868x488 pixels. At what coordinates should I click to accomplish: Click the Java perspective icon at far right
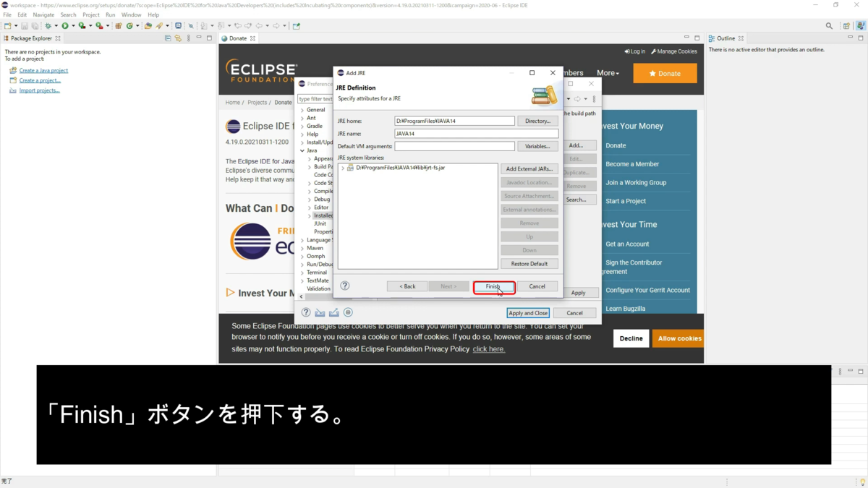click(861, 26)
